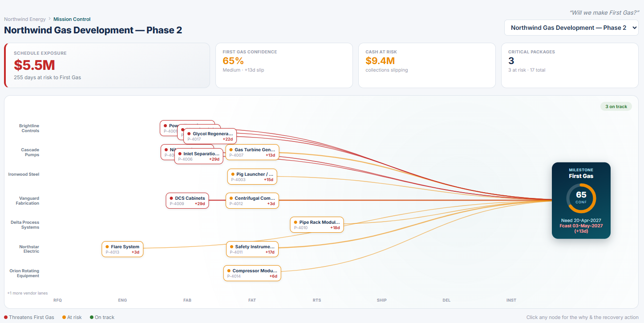Select the Gas Turbine Generator node P-4007
This screenshot has height=323, width=644.
(x=252, y=152)
